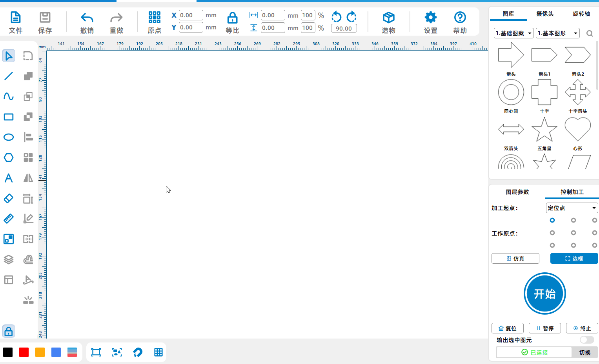Expand the 1.基础图案 dropdown
599x364 pixels.
514,33
